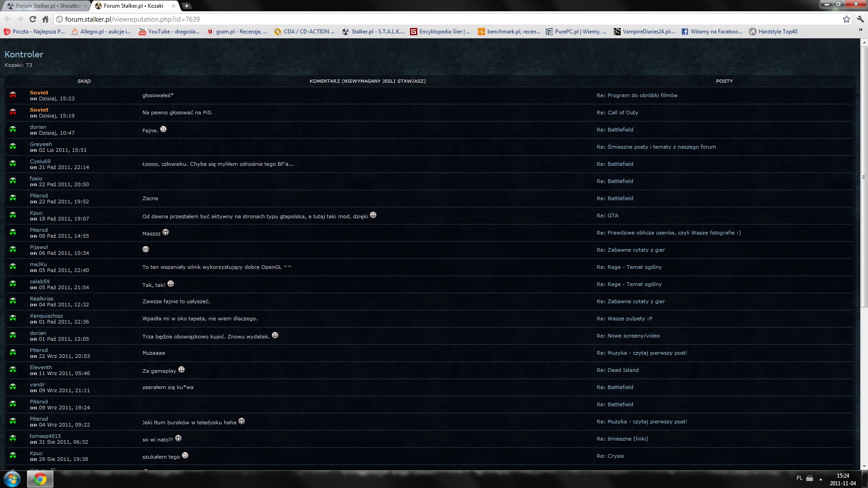Click green radiation icon next to meJKu

coord(13,267)
